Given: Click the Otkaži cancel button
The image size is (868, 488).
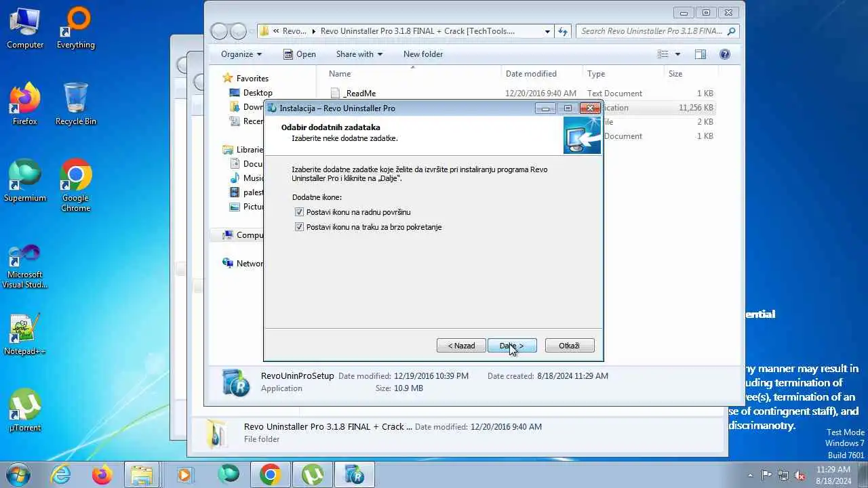Looking at the screenshot, I should (570, 346).
